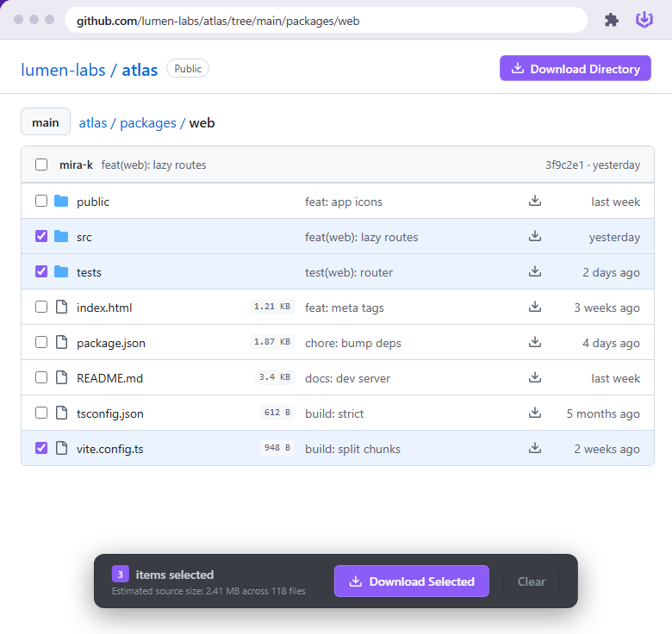Download tsconfig.json via its row icon
Image resolution: width=672 pixels, height=634 pixels.
534,413
